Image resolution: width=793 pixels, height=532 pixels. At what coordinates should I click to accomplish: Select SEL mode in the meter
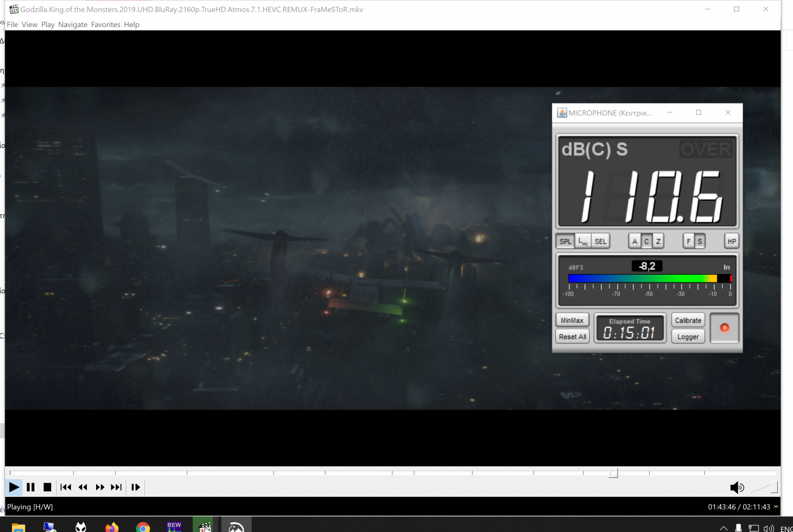[x=600, y=241]
